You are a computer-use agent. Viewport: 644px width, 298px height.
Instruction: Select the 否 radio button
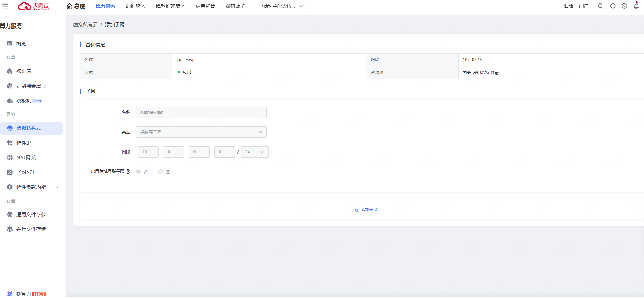coord(138,172)
